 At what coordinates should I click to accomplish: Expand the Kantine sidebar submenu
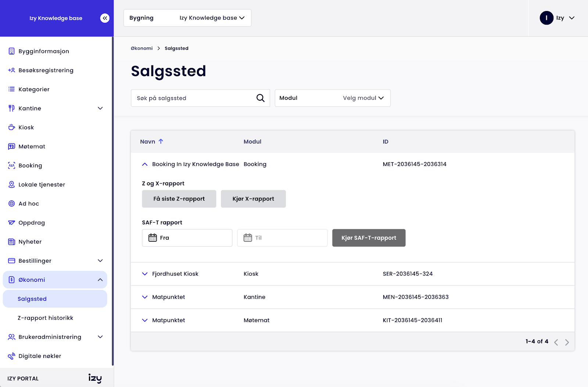pos(100,108)
